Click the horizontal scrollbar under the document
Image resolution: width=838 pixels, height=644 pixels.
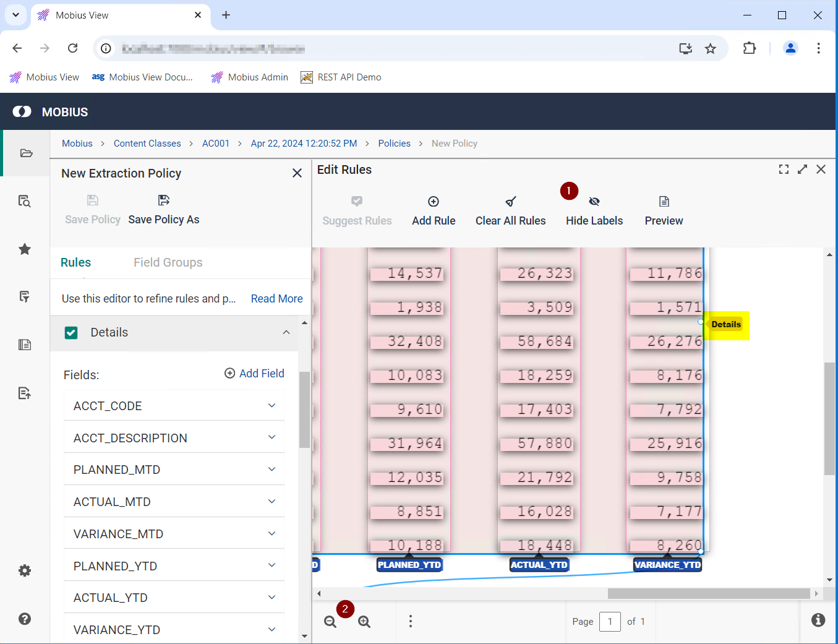708,593
